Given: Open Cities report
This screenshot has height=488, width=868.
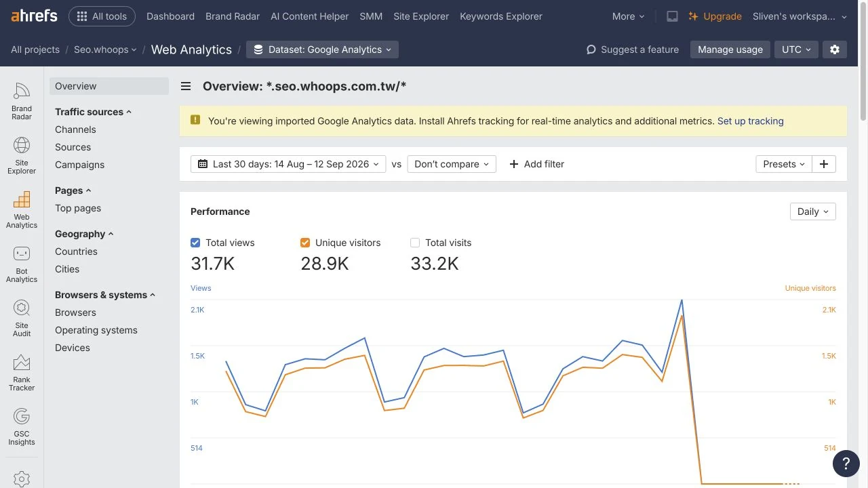Looking at the screenshot, I should (67, 269).
